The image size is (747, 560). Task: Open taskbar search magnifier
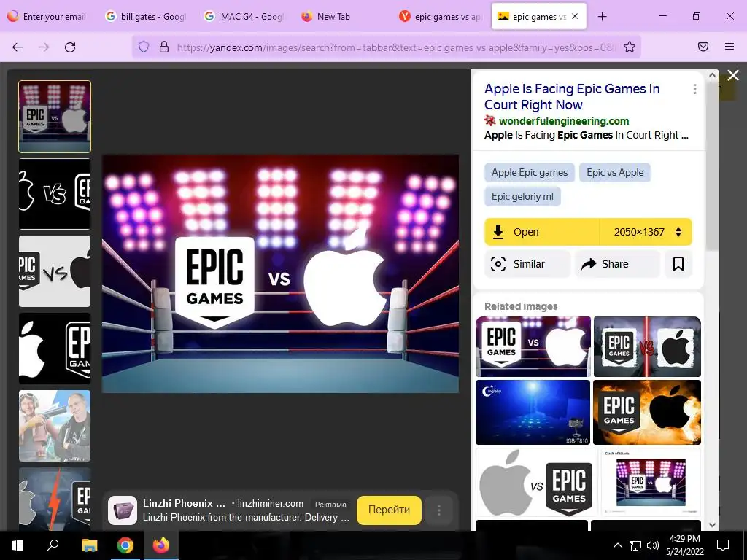pyautogui.click(x=53, y=545)
